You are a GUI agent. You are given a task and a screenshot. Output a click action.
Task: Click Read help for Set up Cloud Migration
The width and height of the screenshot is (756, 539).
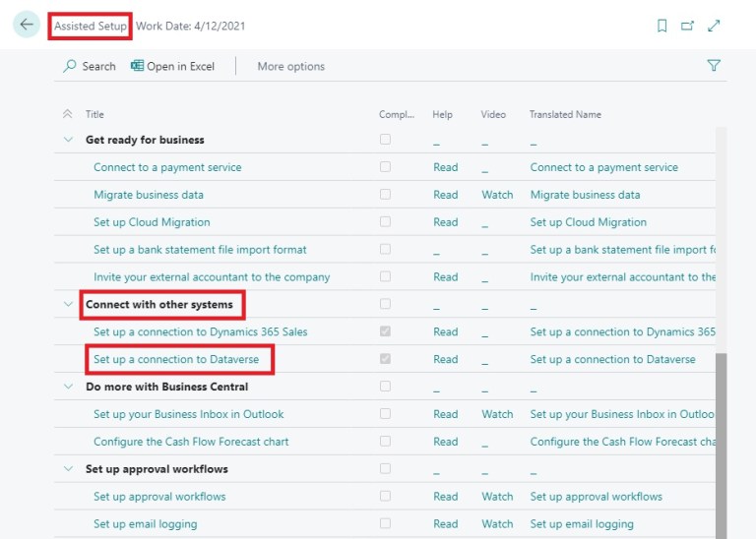tap(446, 222)
